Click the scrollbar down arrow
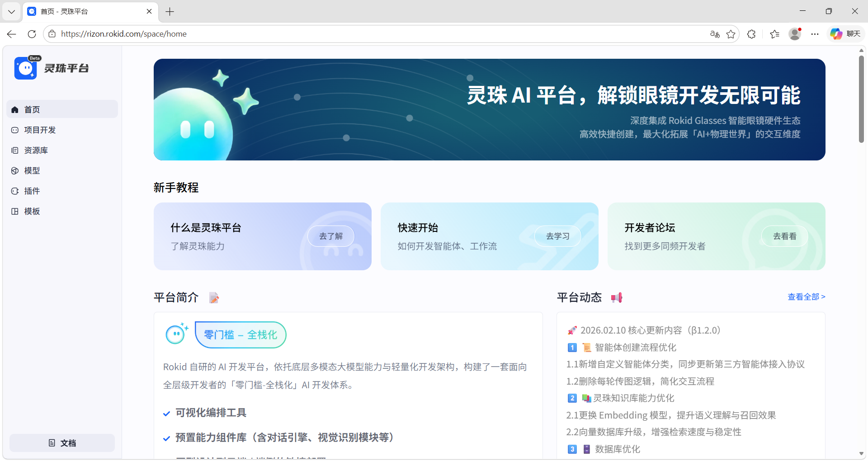The width and height of the screenshot is (868, 461). [x=862, y=454]
